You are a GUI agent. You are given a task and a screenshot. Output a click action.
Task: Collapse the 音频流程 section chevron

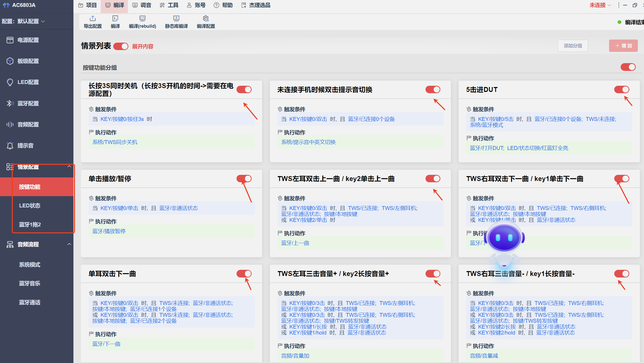coord(69,244)
